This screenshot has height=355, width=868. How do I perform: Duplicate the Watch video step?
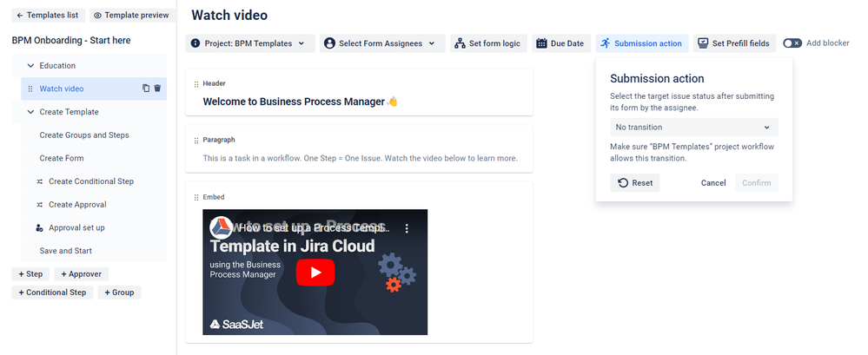(146, 89)
